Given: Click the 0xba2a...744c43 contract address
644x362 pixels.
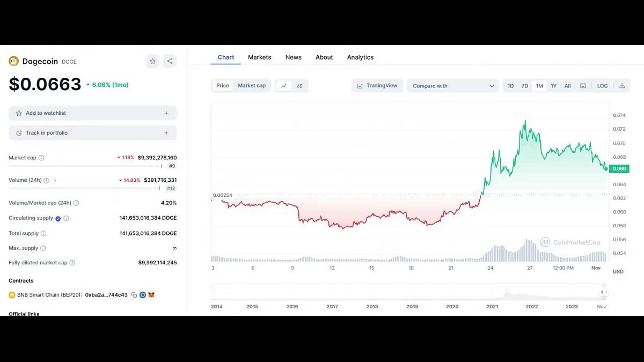Looking at the screenshot, I should 107,294.
